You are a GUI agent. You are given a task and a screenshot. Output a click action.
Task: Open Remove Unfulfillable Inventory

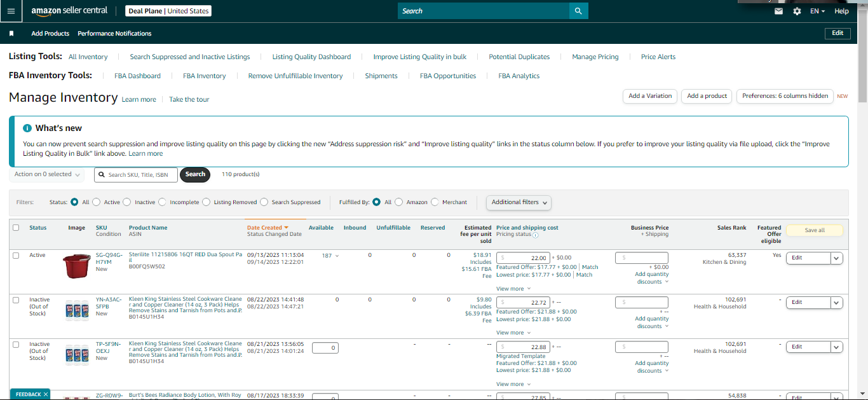(x=295, y=76)
